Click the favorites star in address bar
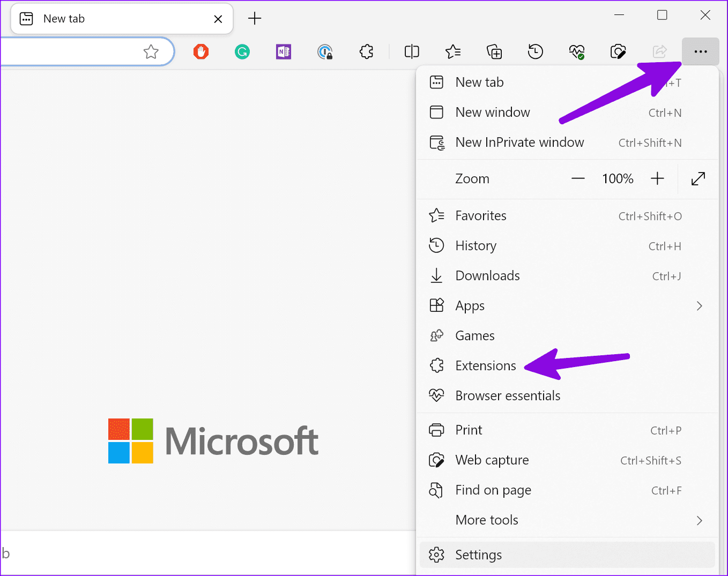This screenshot has height=576, width=728. (151, 51)
